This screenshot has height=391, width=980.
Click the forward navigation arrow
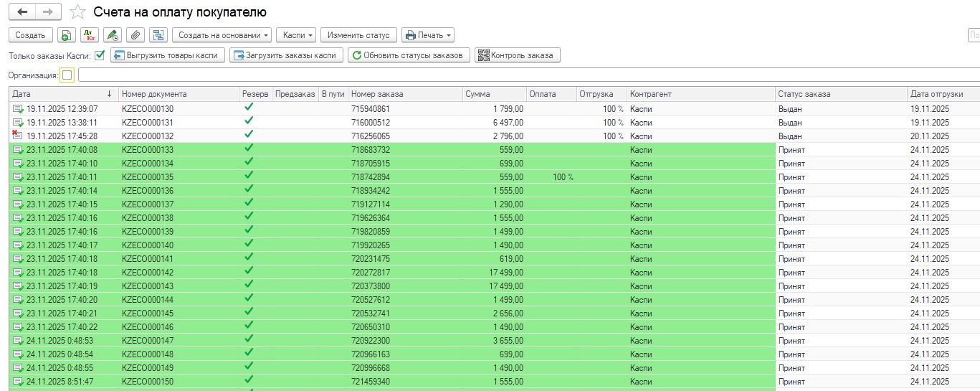pyautogui.click(x=47, y=12)
